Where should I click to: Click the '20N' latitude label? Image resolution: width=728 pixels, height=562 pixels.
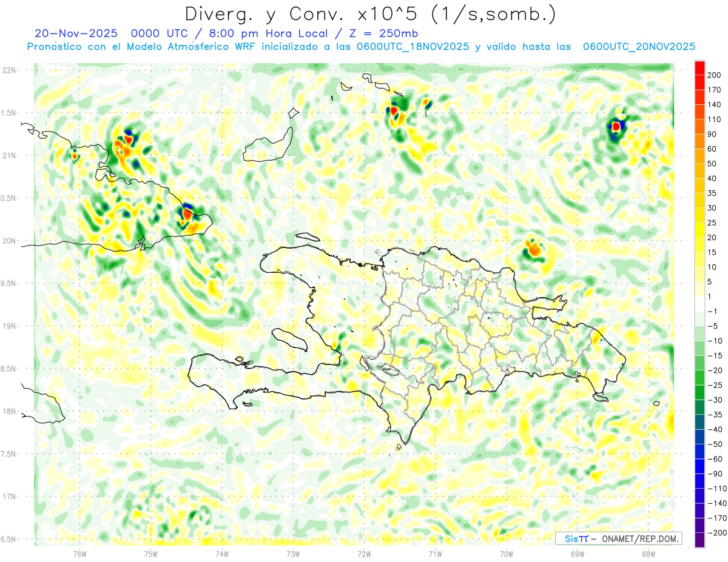9,241
